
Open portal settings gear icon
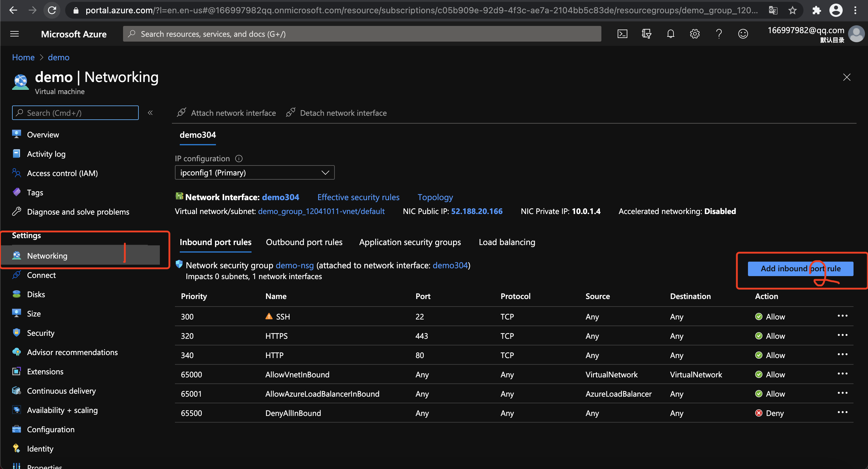[x=695, y=34]
